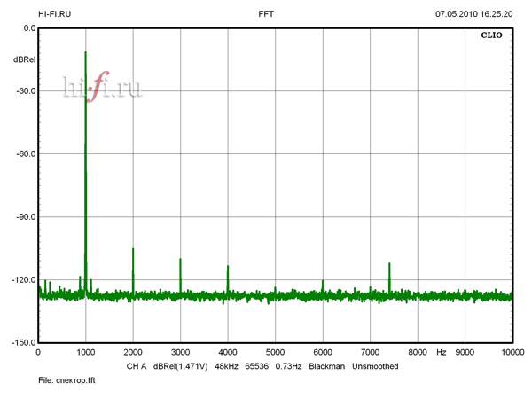532x399 pixels.
Task: Click the small peak at 6000 Hz
Action: pyautogui.click(x=323, y=283)
